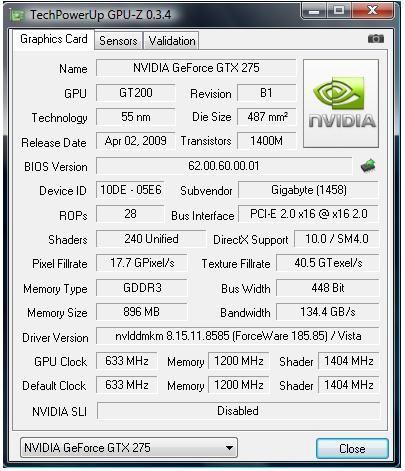Image resolution: width=405 pixels, height=471 pixels.
Task: Click the Close button
Action: (352, 448)
